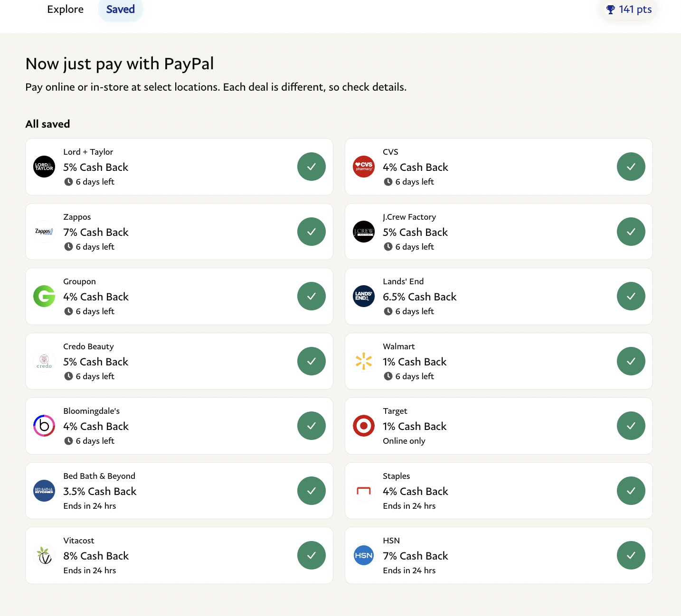This screenshot has width=681, height=616.
Task: Select the Credo Beauty logo
Action: click(x=44, y=361)
